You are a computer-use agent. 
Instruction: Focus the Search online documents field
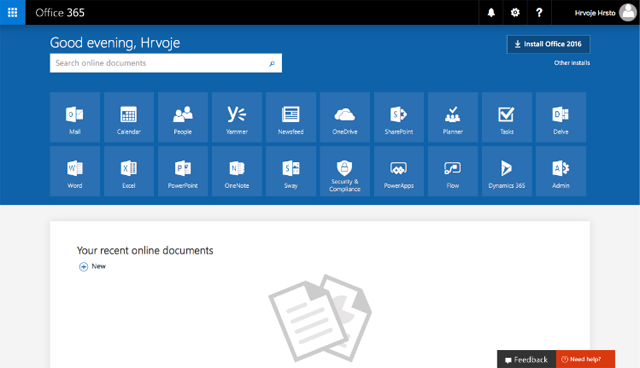click(x=166, y=63)
